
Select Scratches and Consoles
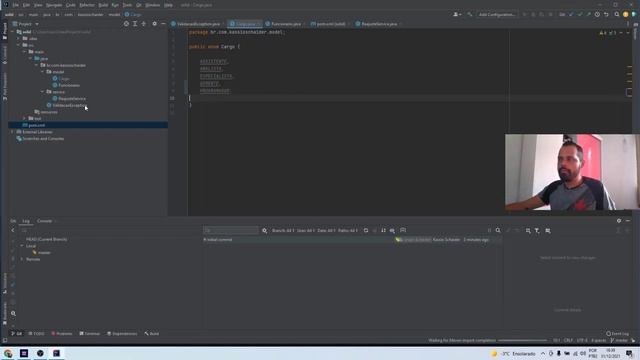pyautogui.click(x=43, y=139)
